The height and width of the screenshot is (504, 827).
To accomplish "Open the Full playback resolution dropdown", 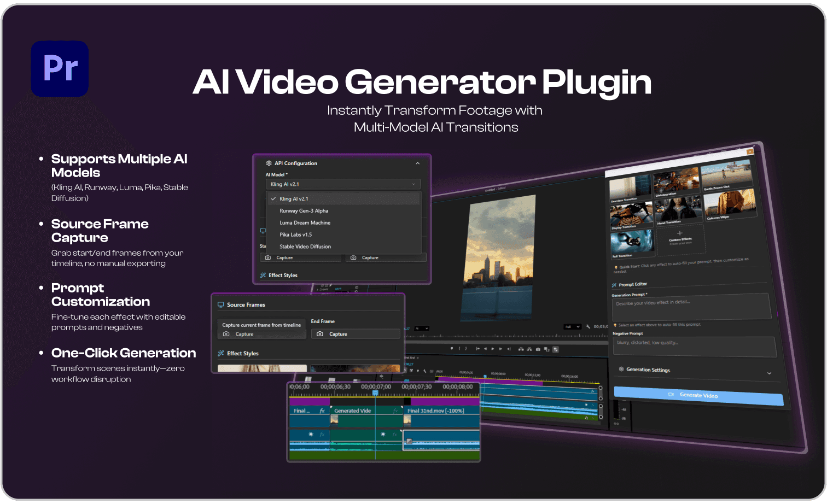I will [572, 326].
